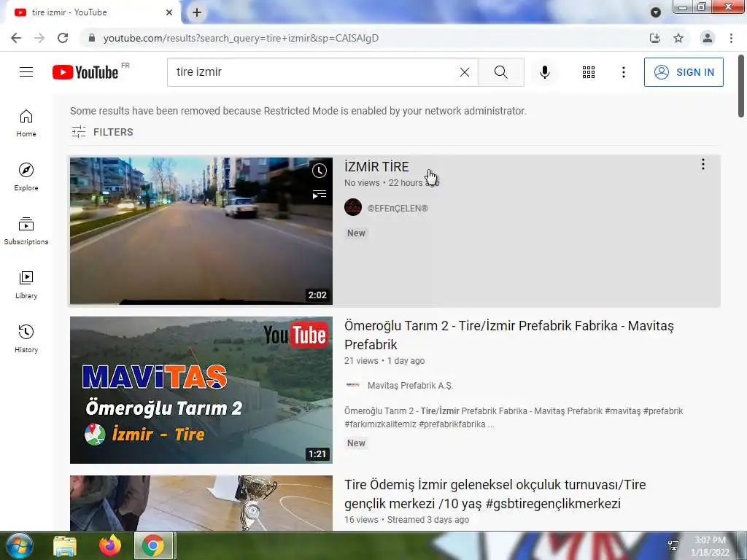Click the install app icon in address bar

[x=655, y=38]
